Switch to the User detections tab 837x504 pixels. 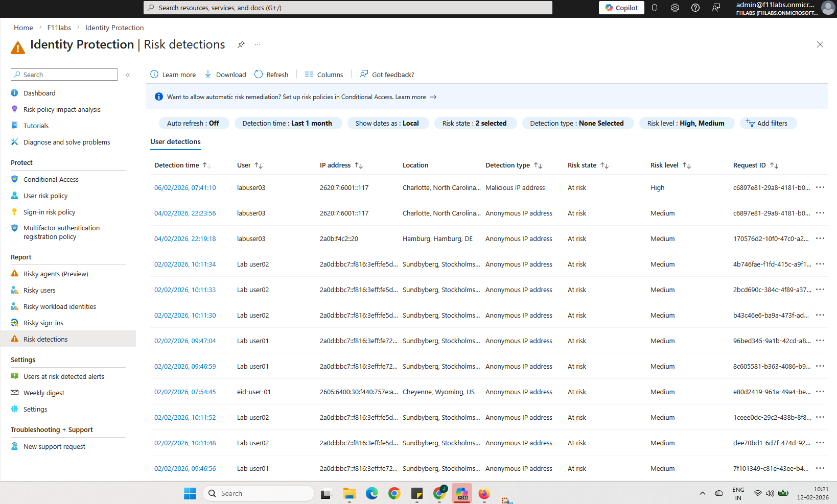(175, 142)
